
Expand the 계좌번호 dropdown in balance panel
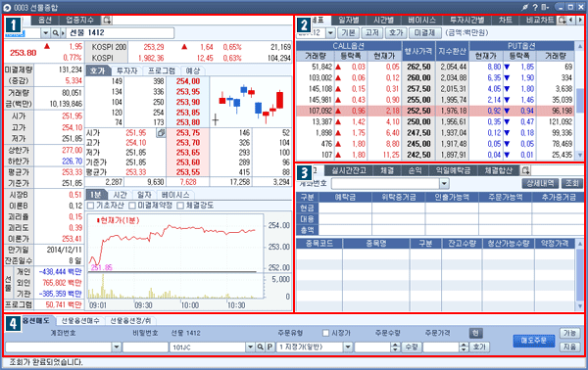tap(444, 183)
